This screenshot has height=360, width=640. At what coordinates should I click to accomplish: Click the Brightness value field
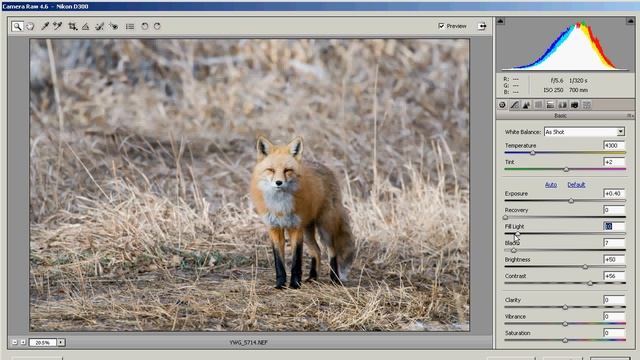(x=614, y=259)
